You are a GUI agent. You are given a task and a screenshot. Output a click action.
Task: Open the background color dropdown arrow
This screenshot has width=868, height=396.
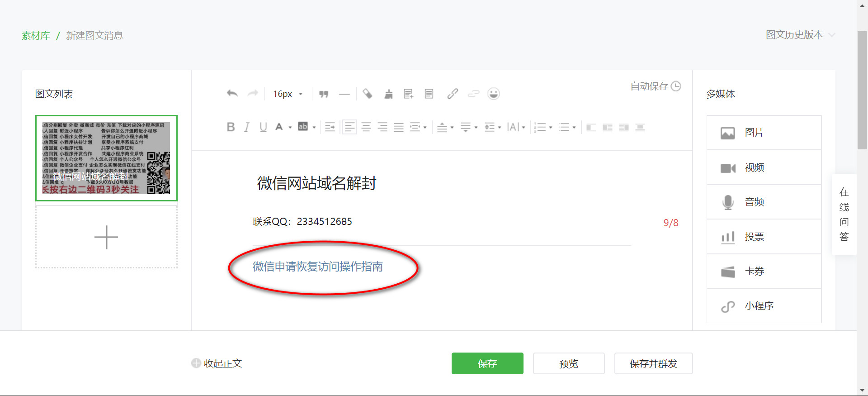314,128
